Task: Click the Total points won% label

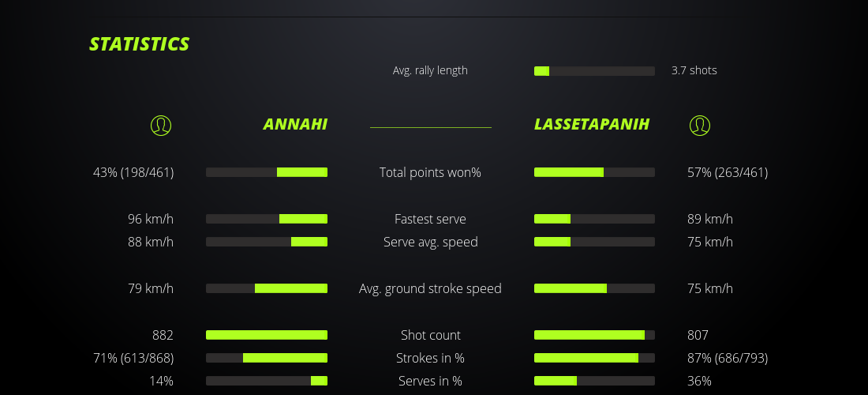Action: 430,172
